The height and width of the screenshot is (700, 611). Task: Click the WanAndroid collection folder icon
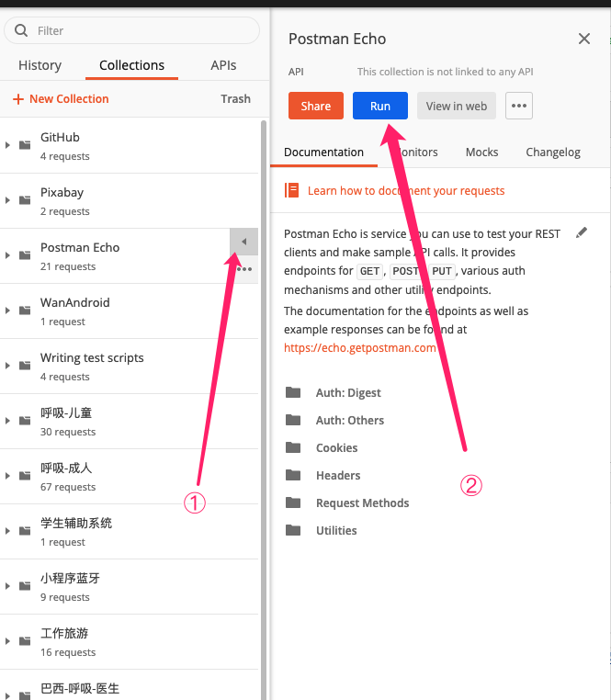[25, 310]
